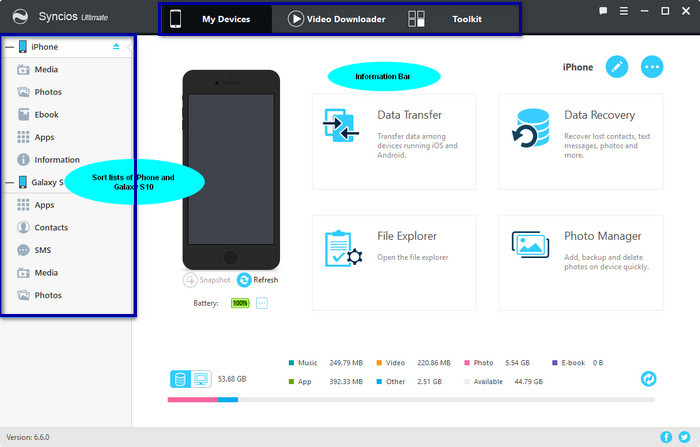Click the Version: 6.6.0 text
Image resolution: width=700 pixels, height=447 pixels.
[28, 437]
